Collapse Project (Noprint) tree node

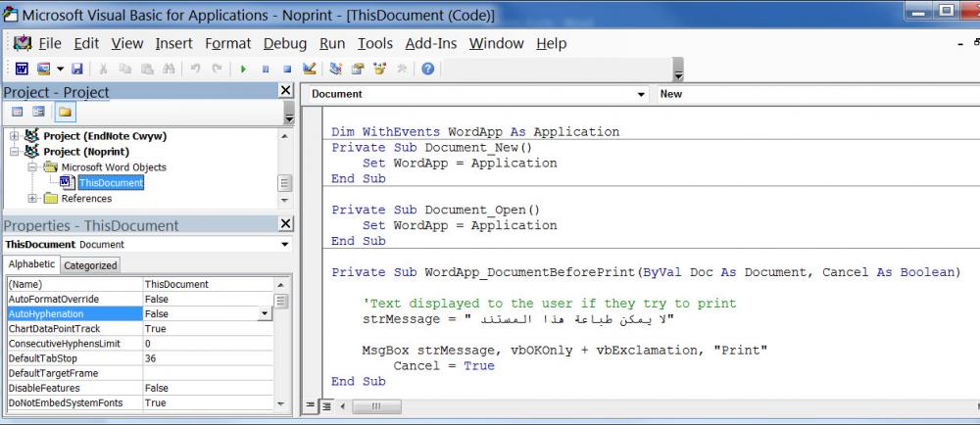pyautogui.click(x=15, y=152)
